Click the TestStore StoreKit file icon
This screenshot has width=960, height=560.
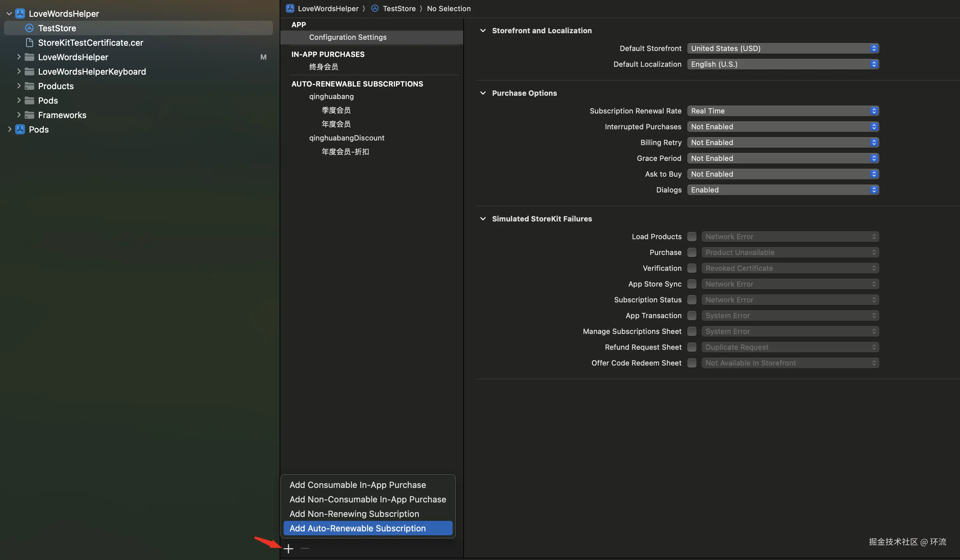pyautogui.click(x=29, y=28)
